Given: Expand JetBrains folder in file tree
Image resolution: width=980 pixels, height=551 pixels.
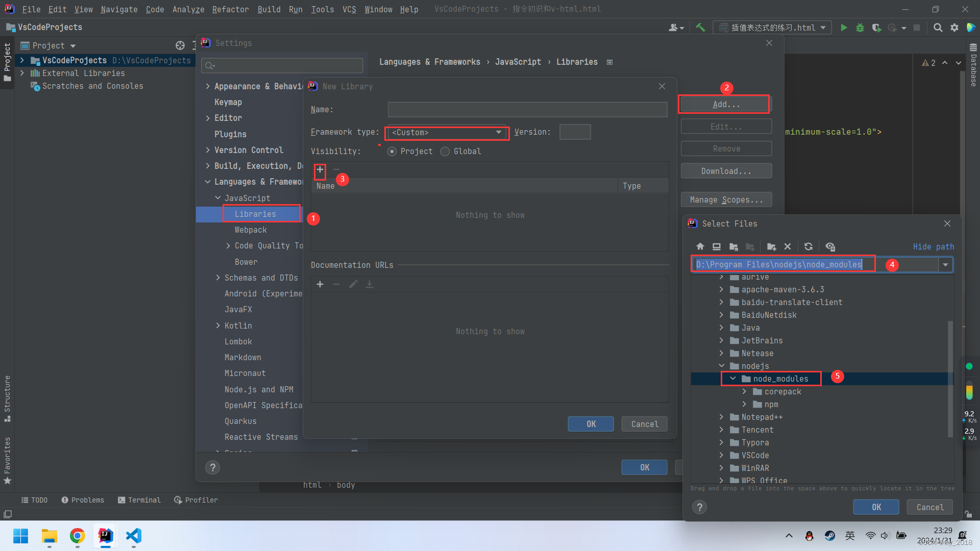Looking at the screenshot, I should [721, 340].
